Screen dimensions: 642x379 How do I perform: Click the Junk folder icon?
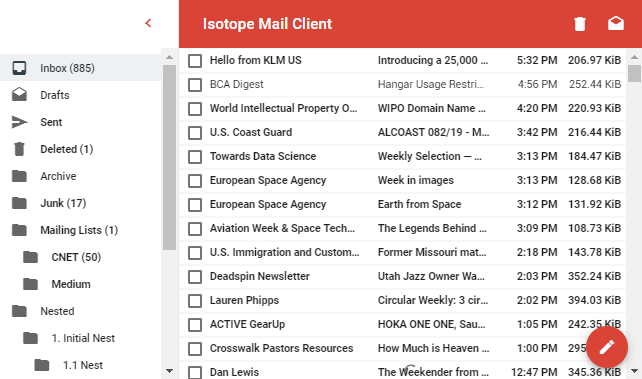(19, 203)
